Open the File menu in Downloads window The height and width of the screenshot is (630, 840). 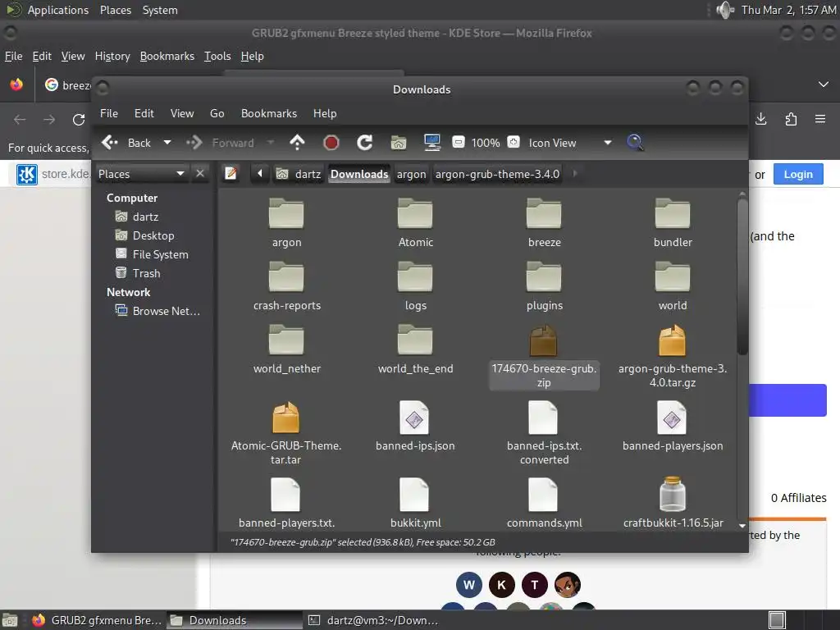coord(109,113)
